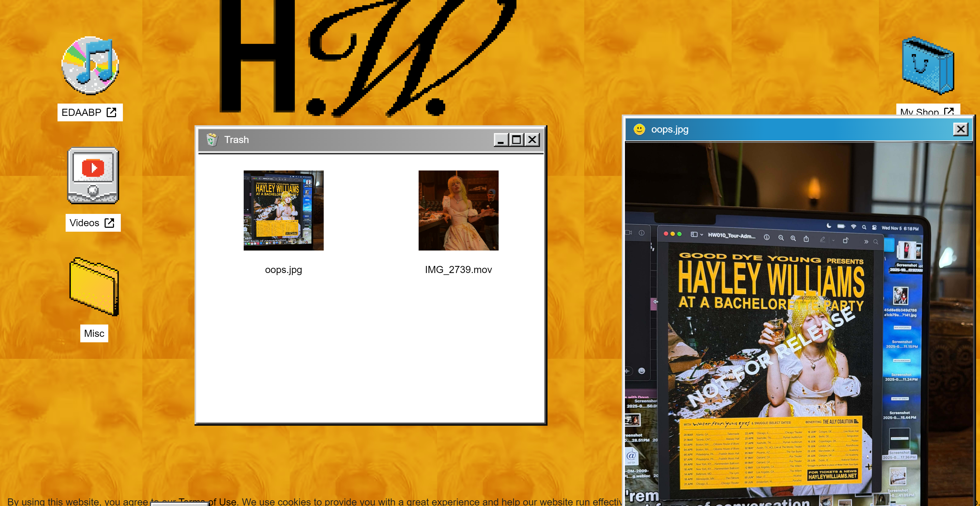
Task: Click the recycle bin icon in Trash title bar
Action: point(212,140)
